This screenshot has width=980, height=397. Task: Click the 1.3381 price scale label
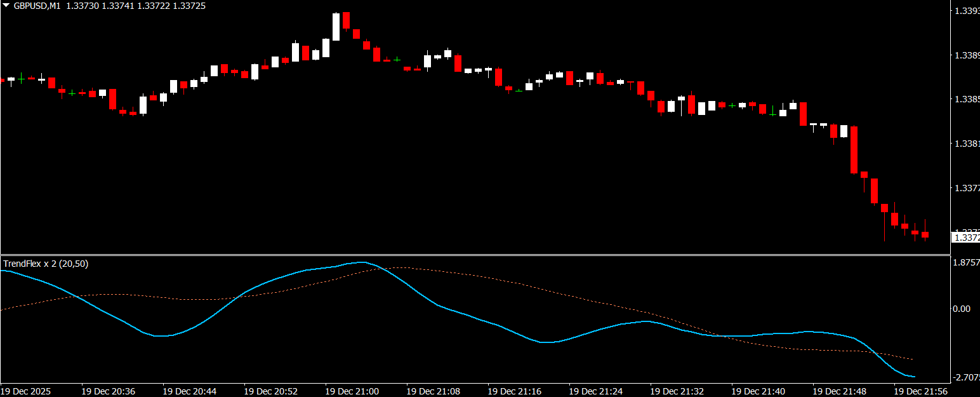click(x=967, y=144)
